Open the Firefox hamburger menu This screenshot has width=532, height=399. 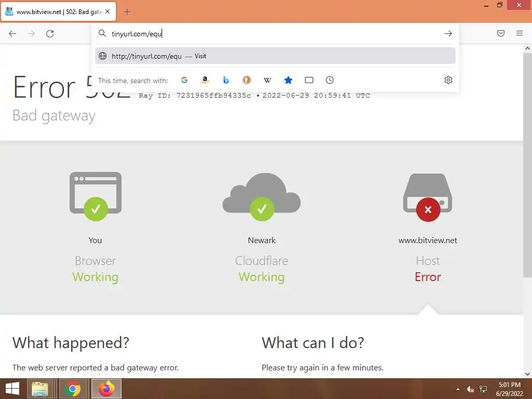(x=520, y=33)
